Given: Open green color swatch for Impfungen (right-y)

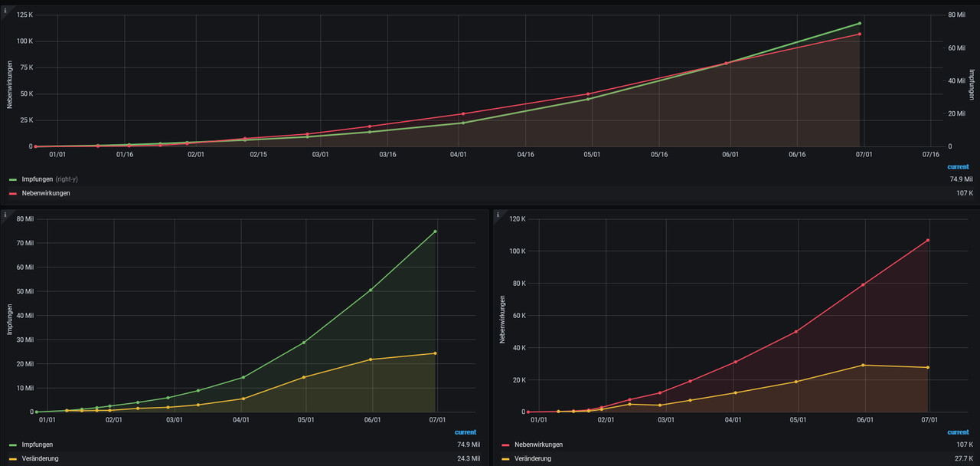Looking at the screenshot, I should 13,179.
